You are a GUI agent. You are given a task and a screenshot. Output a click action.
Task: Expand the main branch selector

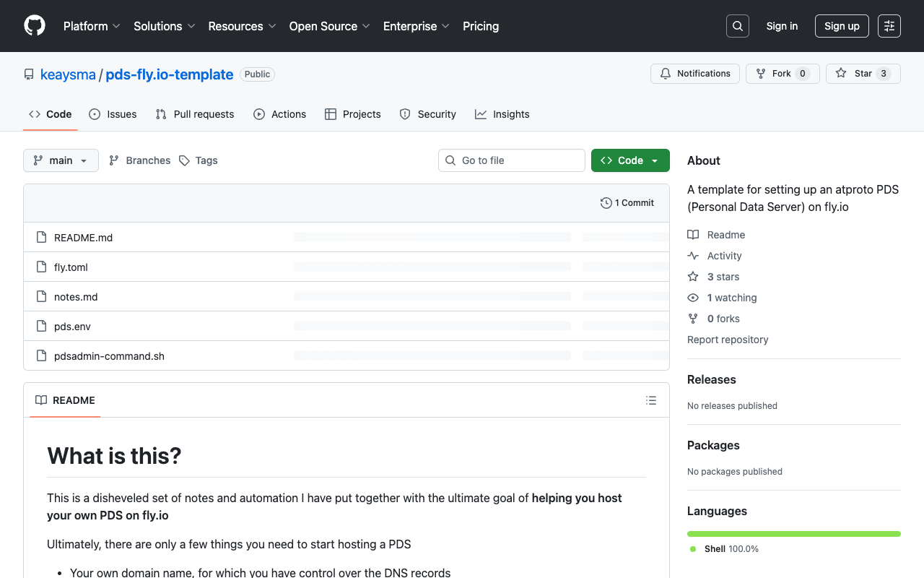pos(61,160)
